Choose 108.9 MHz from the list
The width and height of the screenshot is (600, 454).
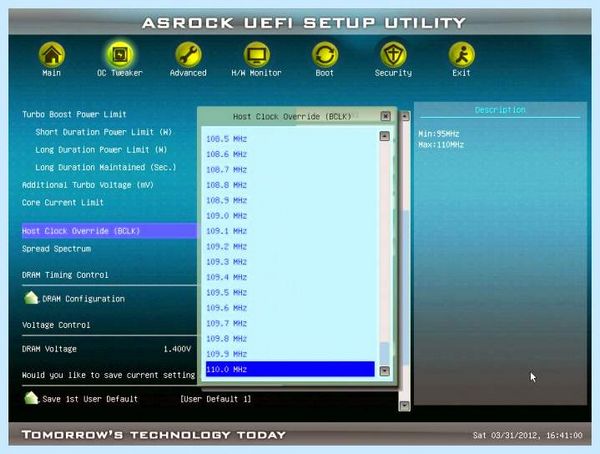pyautogui.click(x=227, y=200)
